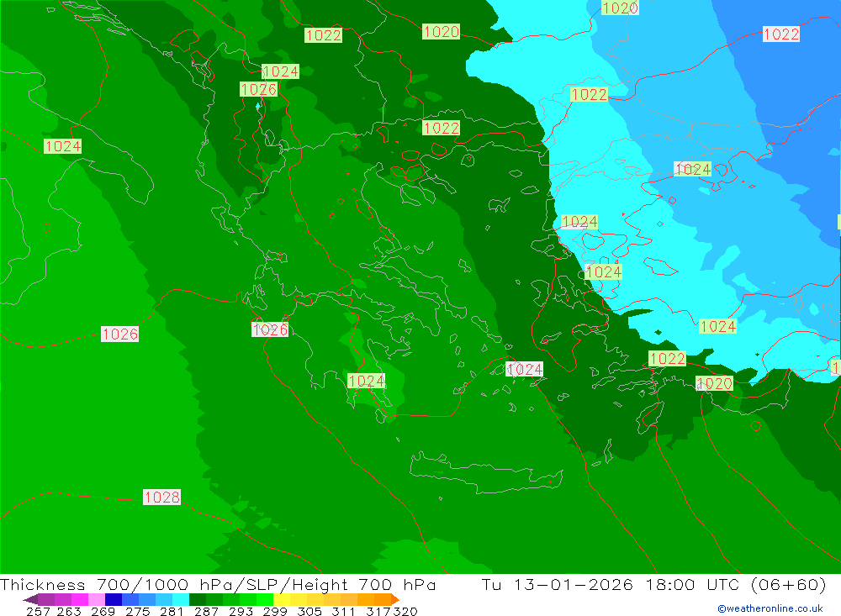Open the weatheronline.co.uk copyright link
This screenshot has width=841, height=616.
[x=770, y=608]
